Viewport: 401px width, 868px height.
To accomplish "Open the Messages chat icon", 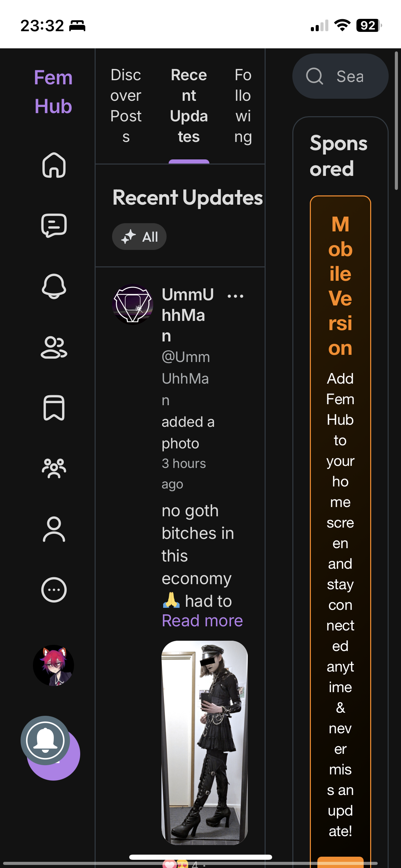I will coord(54,226).
